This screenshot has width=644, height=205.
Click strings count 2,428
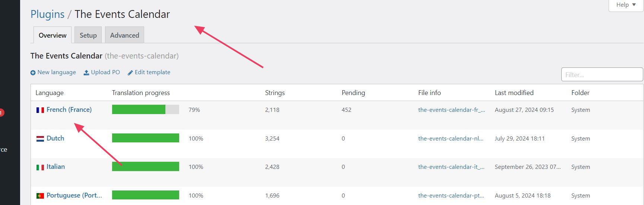pos(272,167)
